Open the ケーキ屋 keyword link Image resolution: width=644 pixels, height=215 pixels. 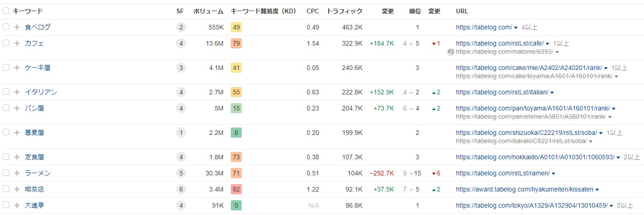38,68
